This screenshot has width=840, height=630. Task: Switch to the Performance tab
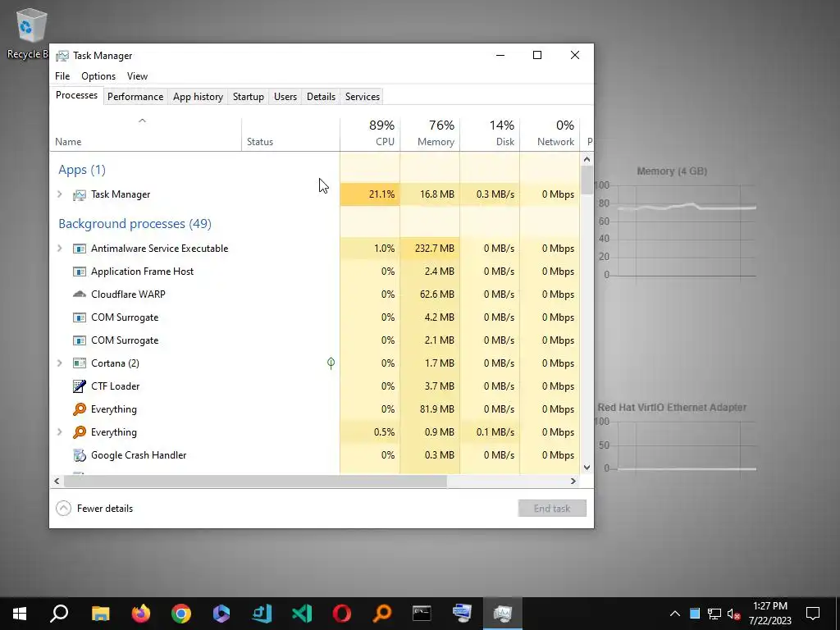(x=135, y=97)
